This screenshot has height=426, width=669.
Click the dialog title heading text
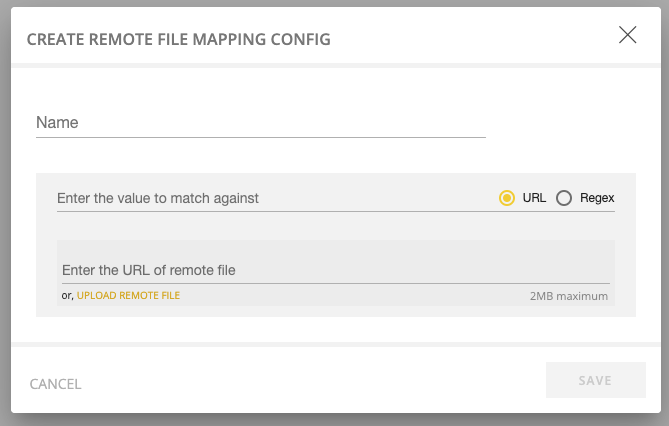tap(179, 39)
